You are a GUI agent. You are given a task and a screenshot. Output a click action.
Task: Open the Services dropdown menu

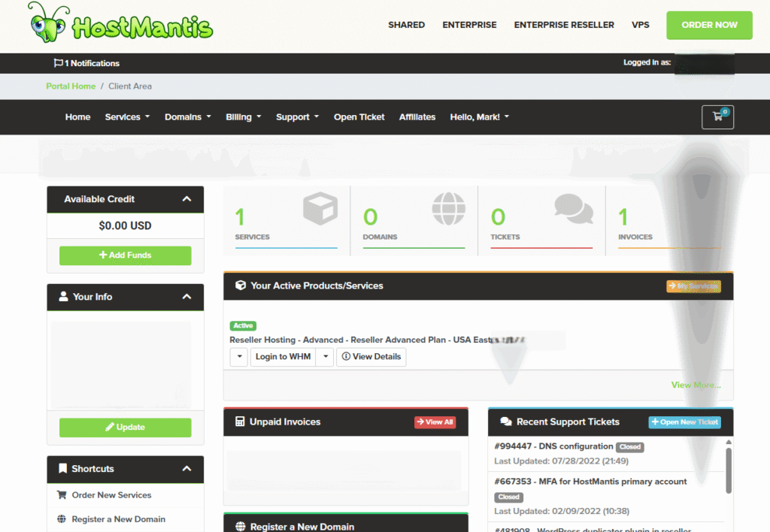(127, 116)
